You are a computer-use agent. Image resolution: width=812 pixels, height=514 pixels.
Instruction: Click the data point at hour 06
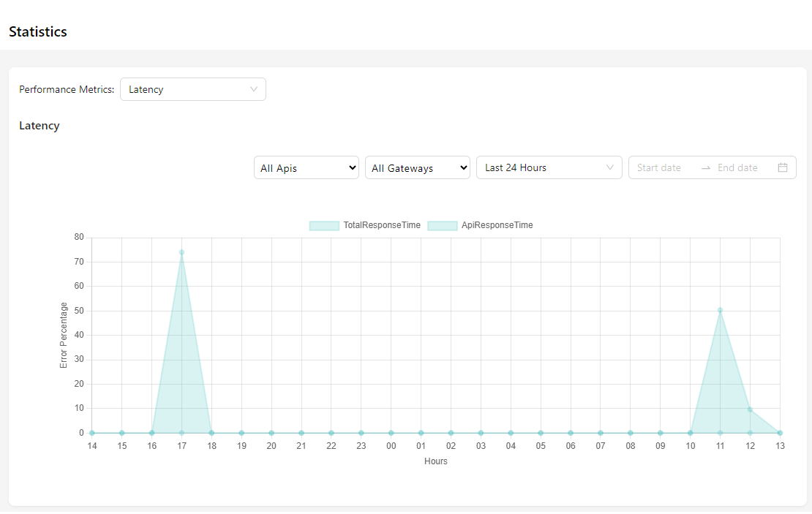(x=571, y=433)
